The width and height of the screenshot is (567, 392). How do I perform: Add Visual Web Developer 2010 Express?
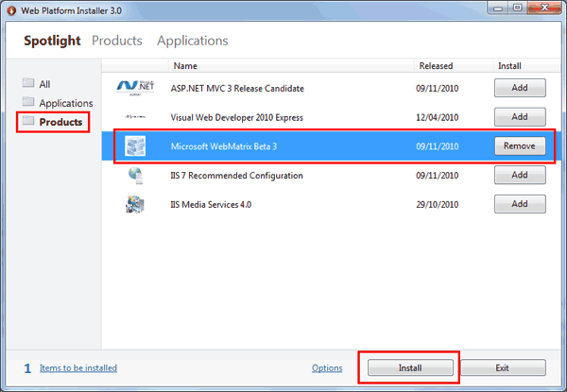tap(520, 117)
